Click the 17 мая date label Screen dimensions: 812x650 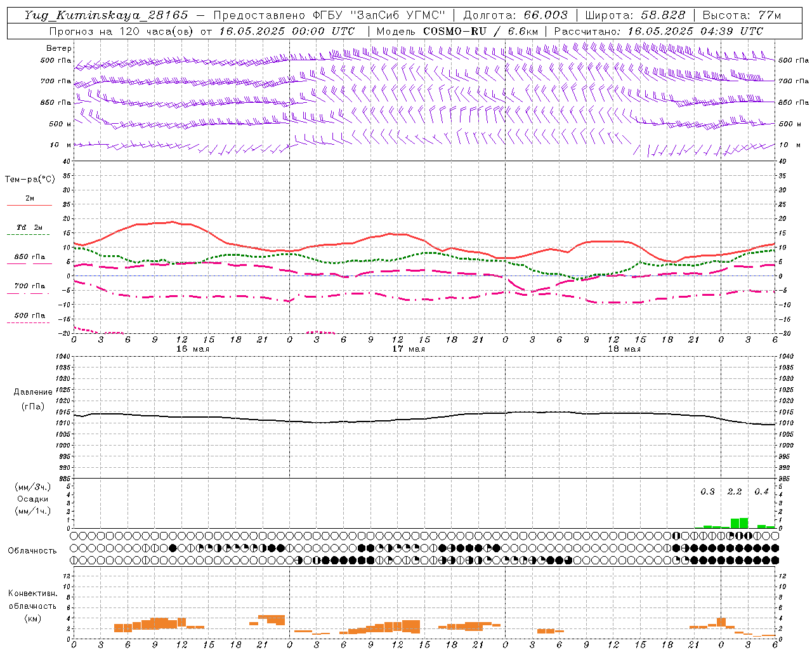tap(408, 349)
